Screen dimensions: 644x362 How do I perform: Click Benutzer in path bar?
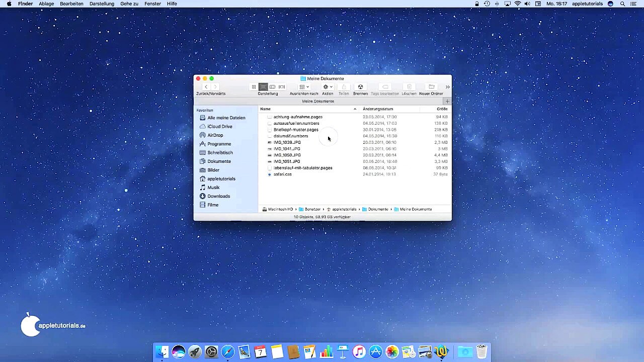(309, 209)
